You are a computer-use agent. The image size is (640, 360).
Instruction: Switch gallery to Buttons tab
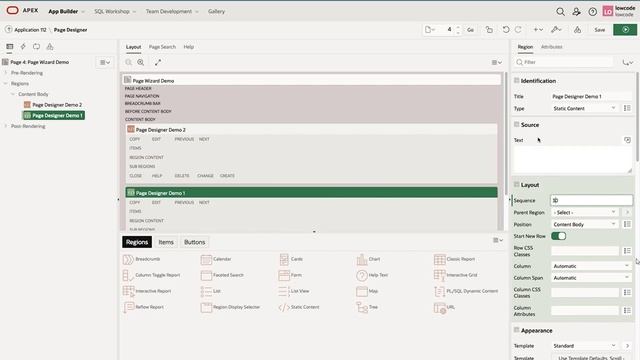(x=194, y=242)
